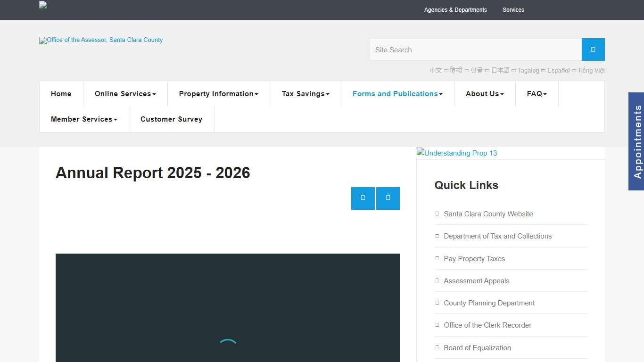Open the Forms and Publications menu

(x=397, y=93)
